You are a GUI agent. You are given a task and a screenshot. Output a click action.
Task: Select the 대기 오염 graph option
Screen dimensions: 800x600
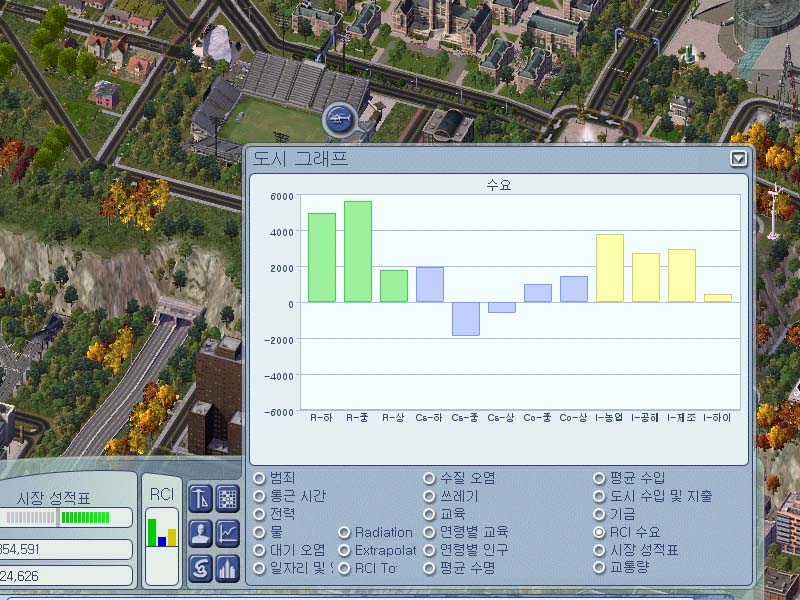coord(259,550)
